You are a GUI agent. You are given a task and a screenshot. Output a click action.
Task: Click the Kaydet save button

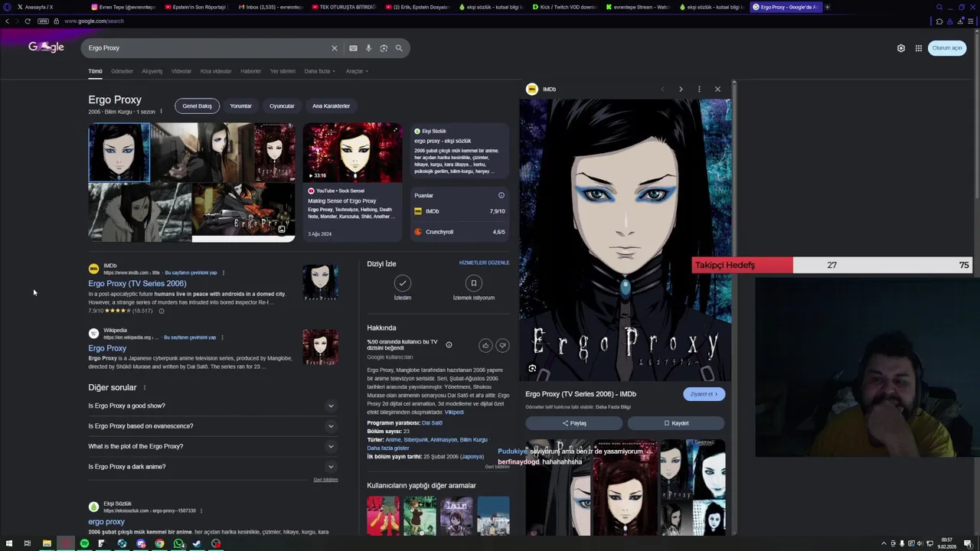676,423
